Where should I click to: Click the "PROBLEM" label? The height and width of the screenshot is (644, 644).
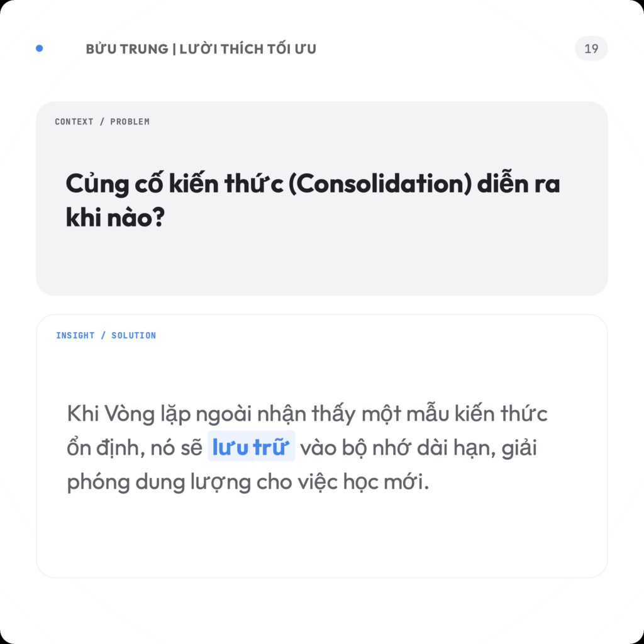[x=130, y=121]
